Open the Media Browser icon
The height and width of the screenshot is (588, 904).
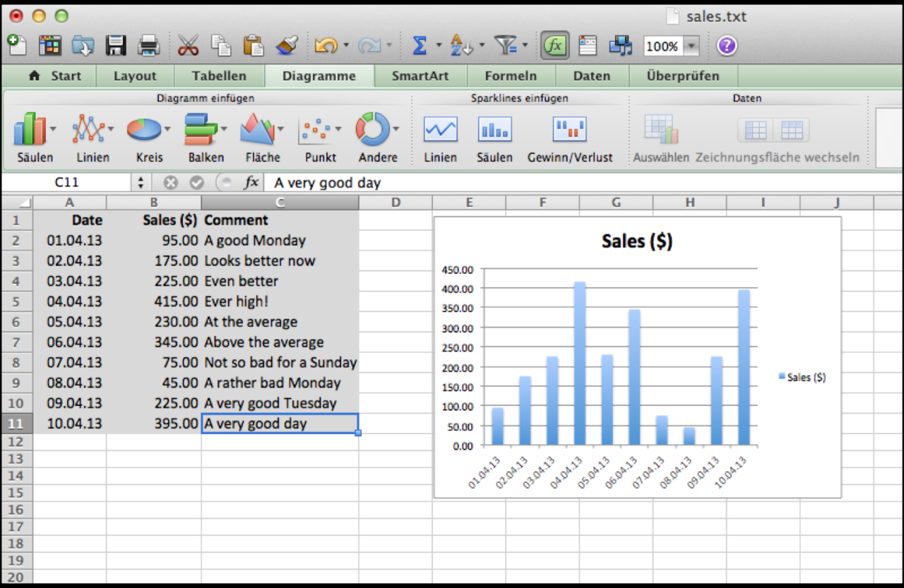click(x=621, y=46)
